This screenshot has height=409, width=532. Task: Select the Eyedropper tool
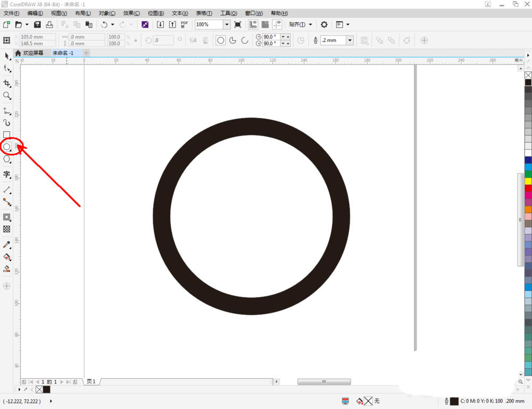tap(7, 245)
